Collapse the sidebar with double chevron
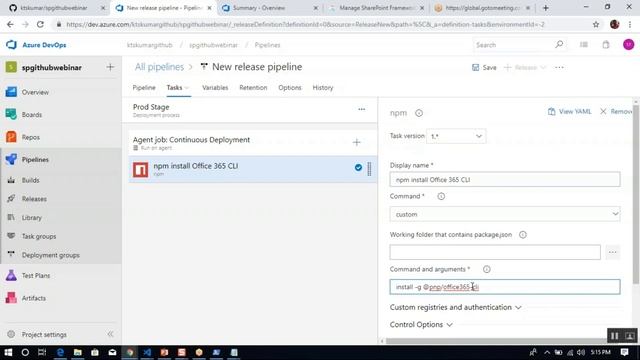Screen dimensions: 640x360 (x=110, y=334)
